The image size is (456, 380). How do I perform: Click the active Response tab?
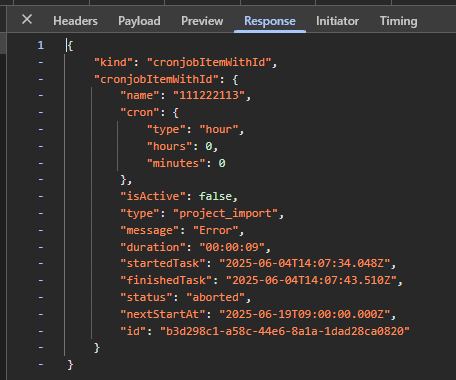[270, 21]
